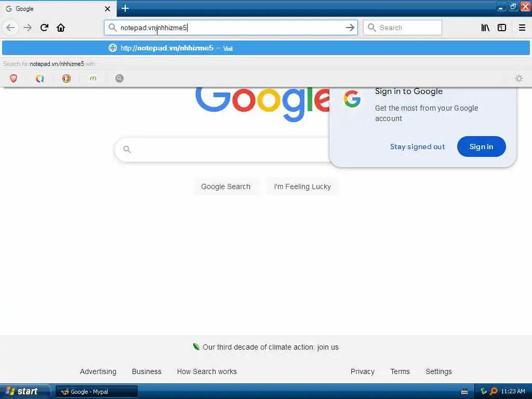Open the climate action join us link
Viewport: 532px width, 399px height.
coord(270,347)
